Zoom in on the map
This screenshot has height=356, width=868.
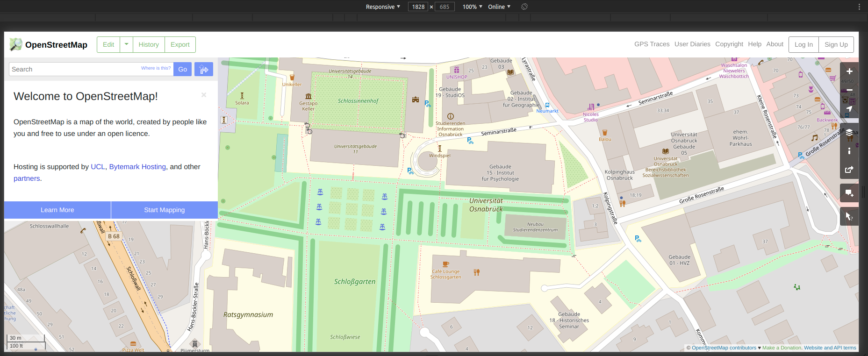(849, 71)
